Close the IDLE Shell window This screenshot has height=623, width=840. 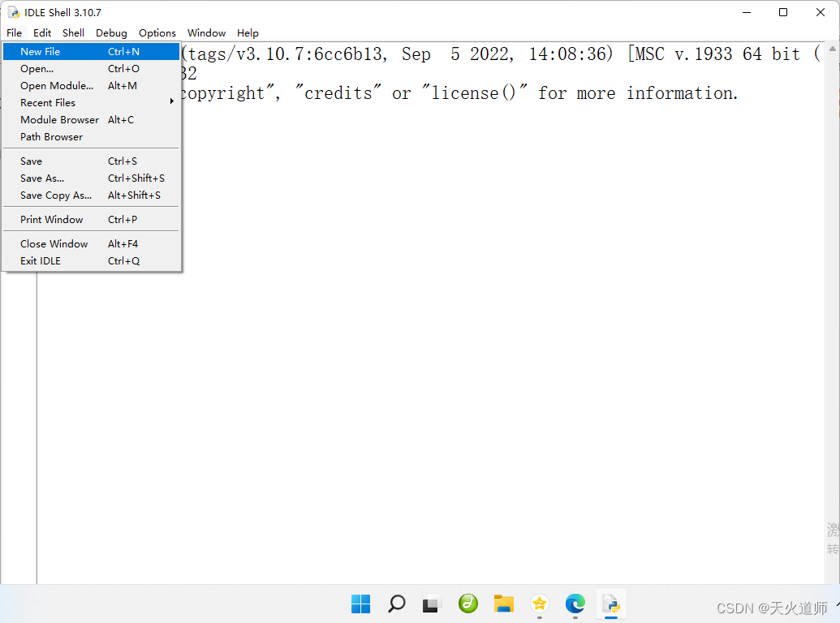(821, 12)
